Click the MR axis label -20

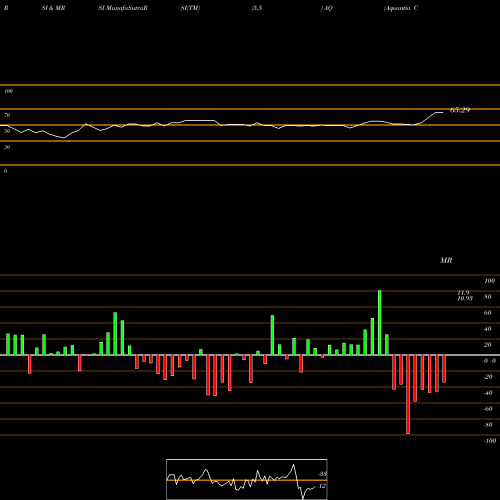click(x=488, y=377)
